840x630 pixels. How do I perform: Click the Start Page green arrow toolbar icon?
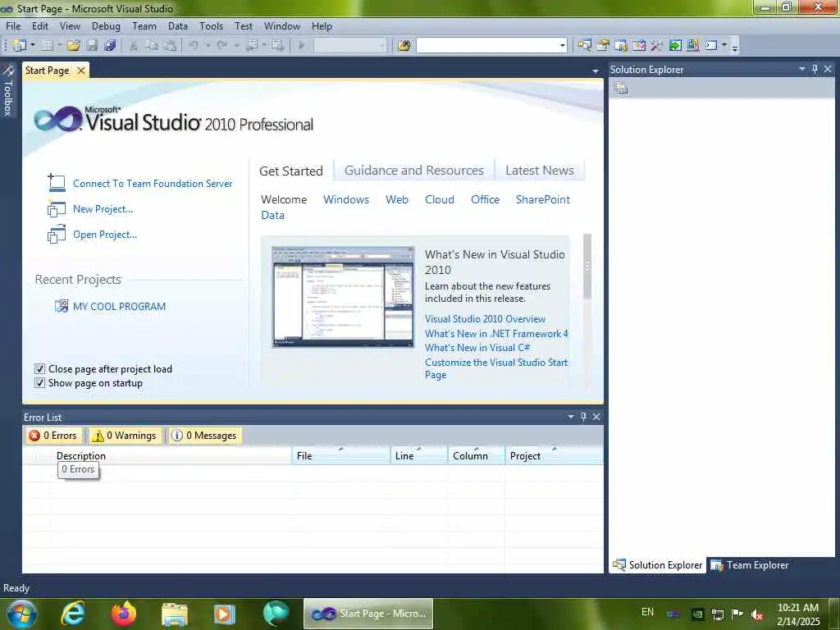tap(675, 46)
